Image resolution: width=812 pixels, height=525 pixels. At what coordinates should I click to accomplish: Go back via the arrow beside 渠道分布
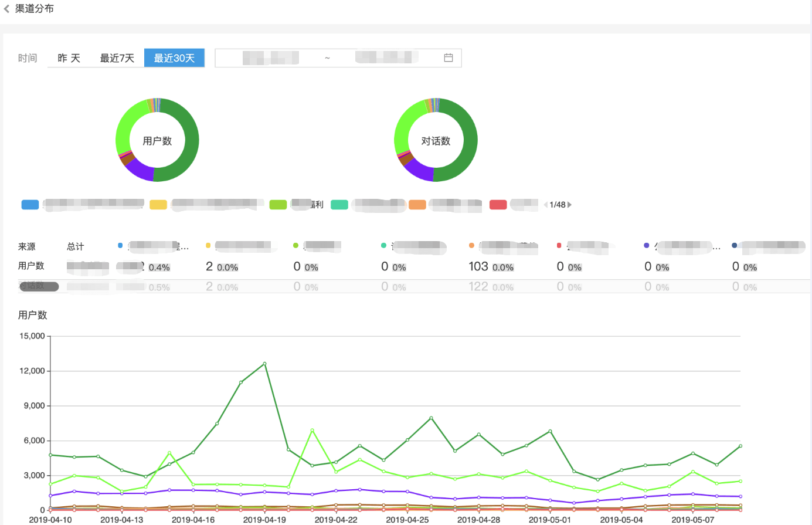(6, 9)
